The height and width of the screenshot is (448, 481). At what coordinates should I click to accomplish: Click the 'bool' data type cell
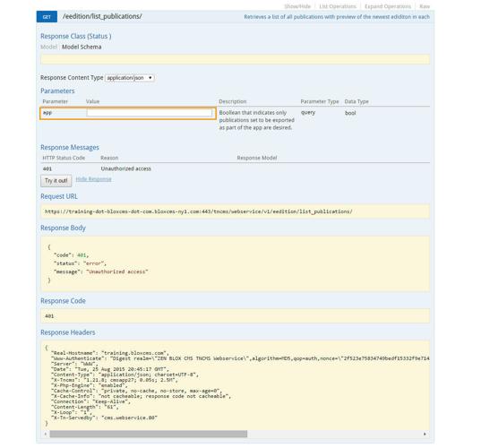point(350,113)
